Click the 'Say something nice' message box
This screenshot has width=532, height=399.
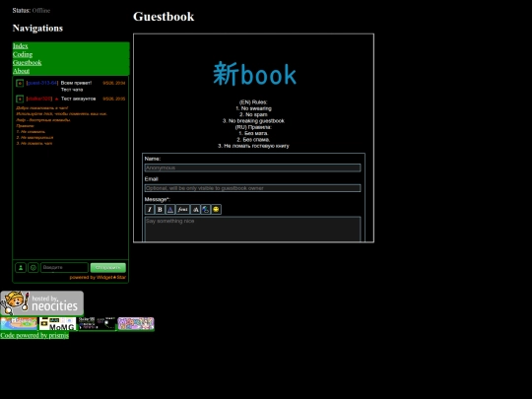pos(253,230)
